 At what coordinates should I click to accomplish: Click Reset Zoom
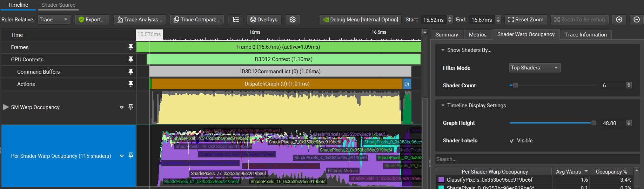pyautogui.click(x=526, y=20)
